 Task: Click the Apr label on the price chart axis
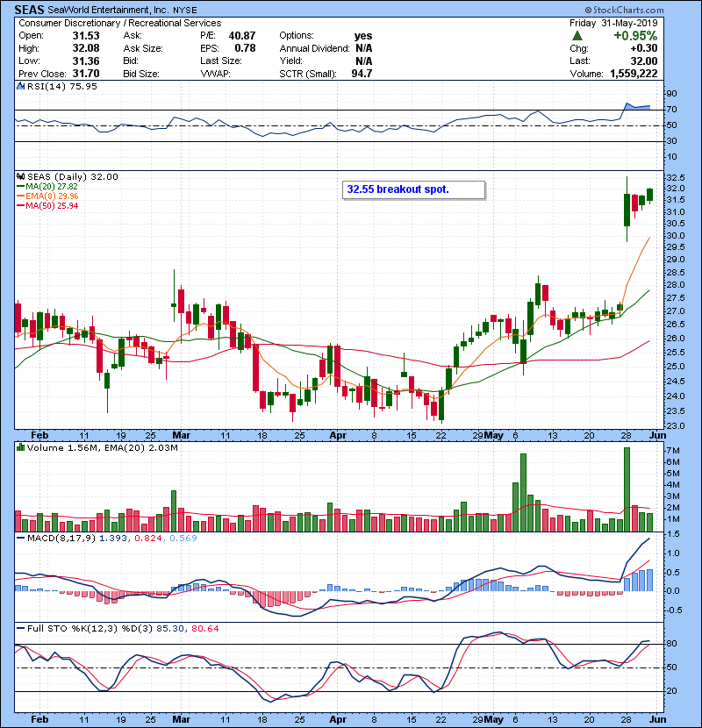(338, 436)
